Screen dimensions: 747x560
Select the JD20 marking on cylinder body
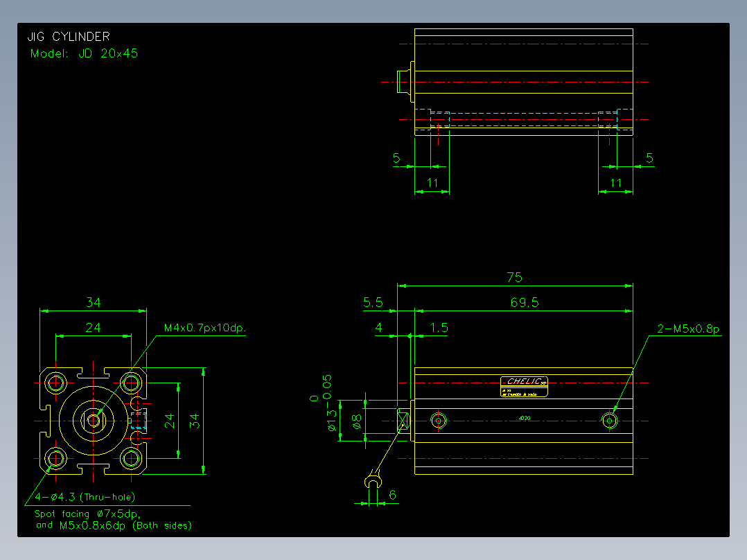click(525, 419)
